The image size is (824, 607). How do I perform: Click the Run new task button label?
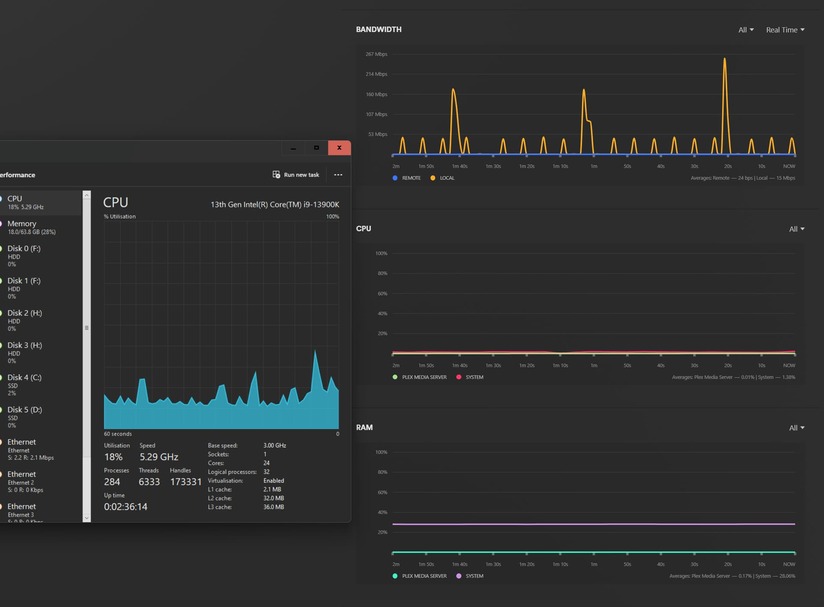pos(301,175)
